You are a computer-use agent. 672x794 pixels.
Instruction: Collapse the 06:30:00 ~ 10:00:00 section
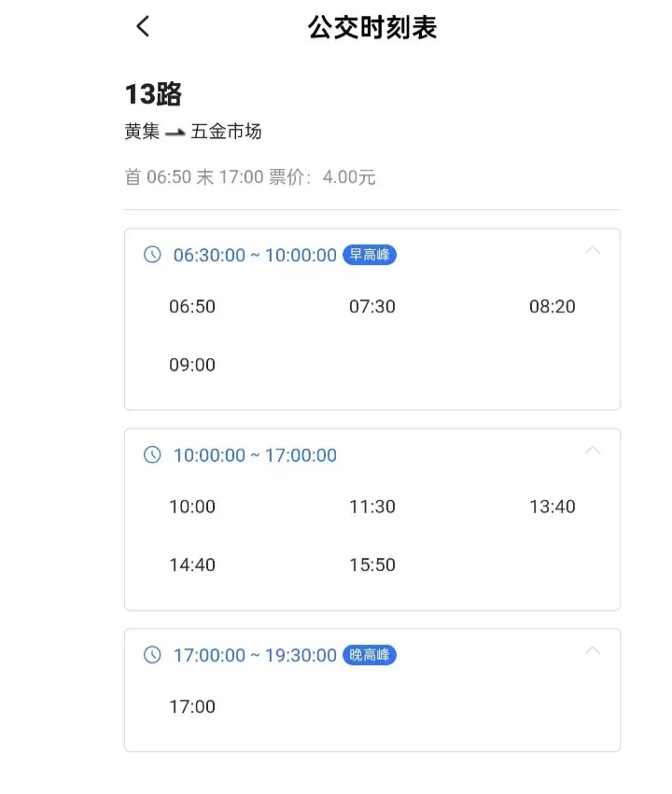(593, 251)
